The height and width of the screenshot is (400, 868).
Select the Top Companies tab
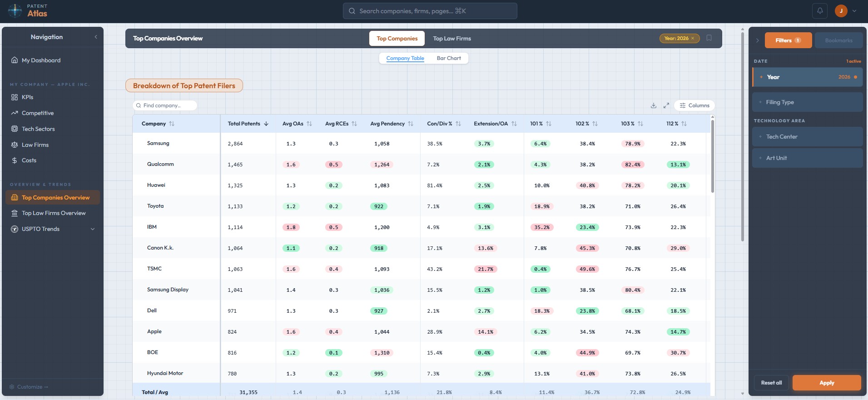click(397, 39)
